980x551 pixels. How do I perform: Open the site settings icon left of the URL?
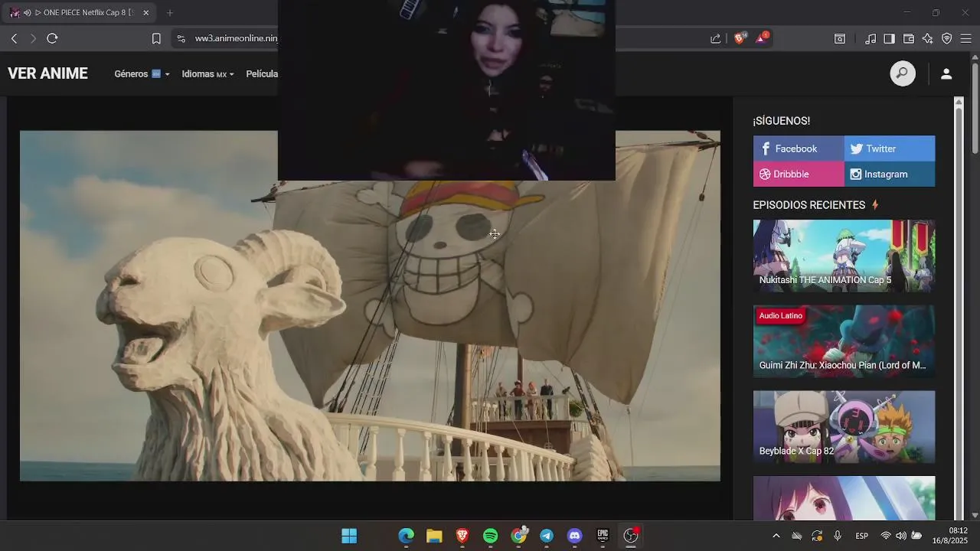point(181,38)
